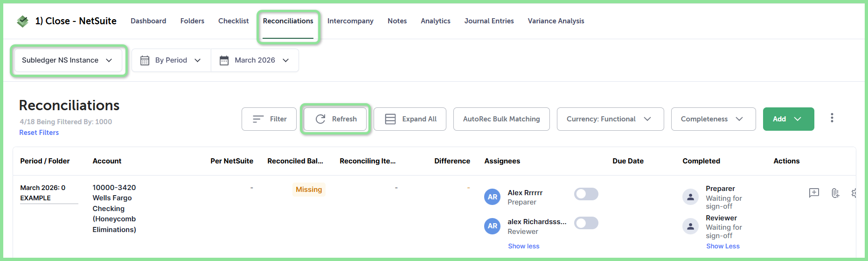Open the Intercompany tab
This screenshot has width=868, height=261.
tap(350, 21)
